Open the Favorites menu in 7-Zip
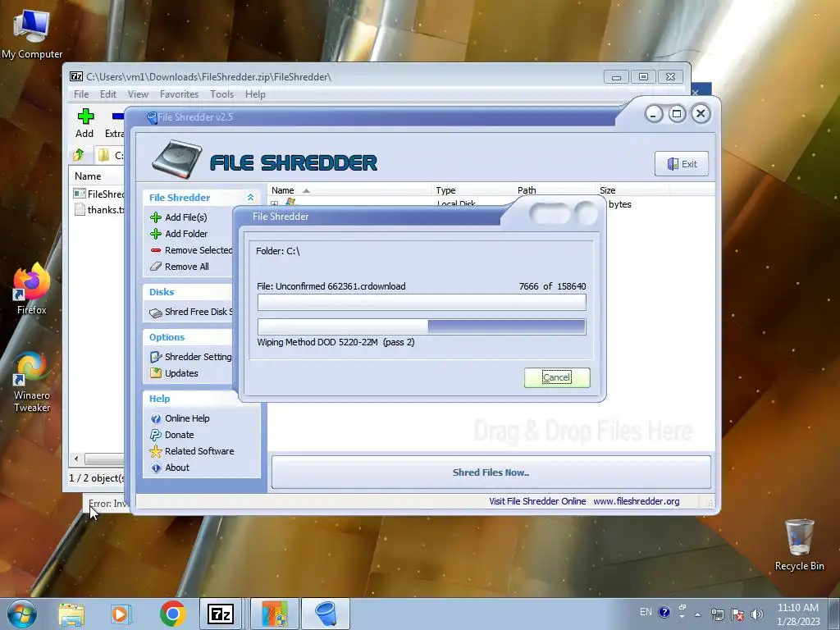Viewport: 840px width, 630px height. coord(179,94)
